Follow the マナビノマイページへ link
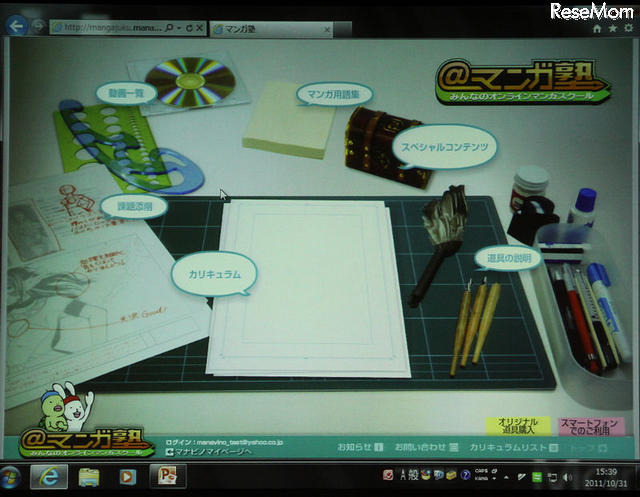This screenshot has height=497, width=640. (x=209, y=452)
